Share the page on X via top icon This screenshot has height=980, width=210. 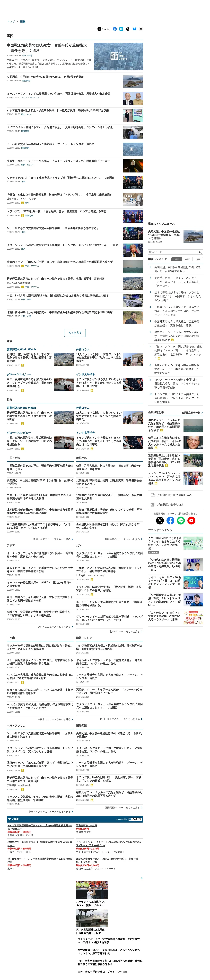pyautogui.click(x=99, y=29)
